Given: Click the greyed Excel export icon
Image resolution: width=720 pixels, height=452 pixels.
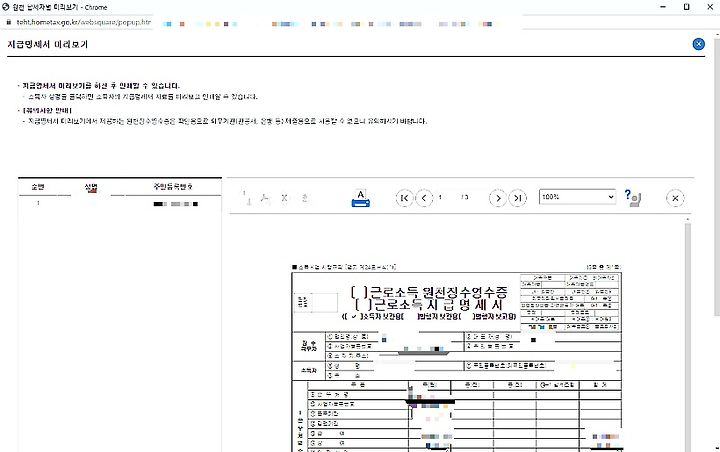Looking at the screenshot, I should pyautogui.click(x=284, y=198).
